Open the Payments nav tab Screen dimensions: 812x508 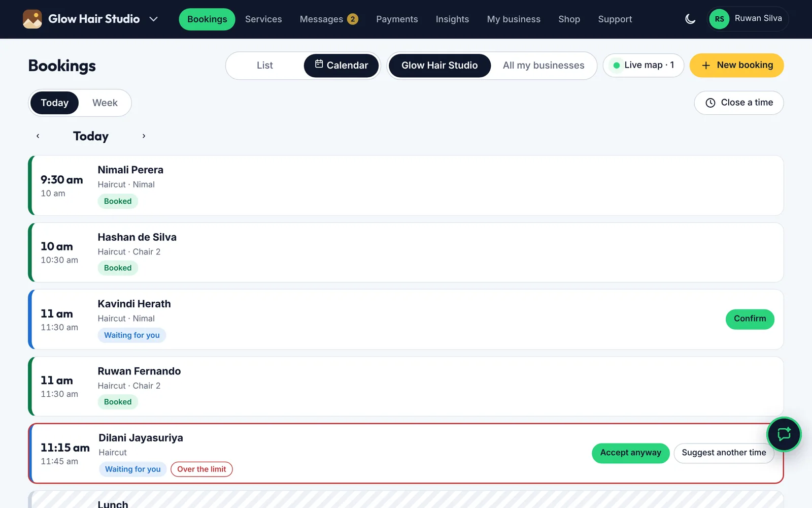click(397, 19)
